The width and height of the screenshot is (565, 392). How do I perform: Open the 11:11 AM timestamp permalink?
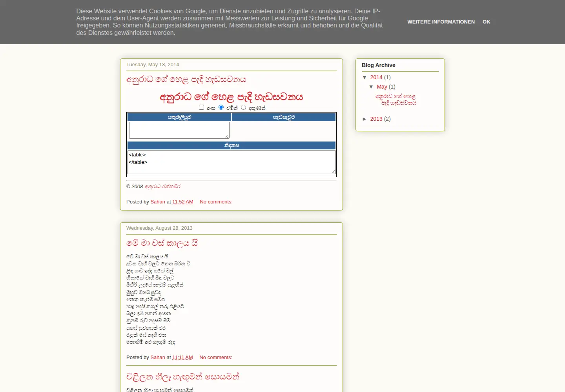182,358
